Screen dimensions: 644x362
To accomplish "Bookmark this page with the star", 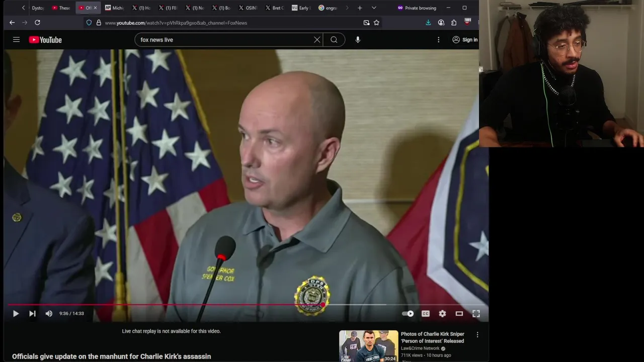I will tap(376, 23).
